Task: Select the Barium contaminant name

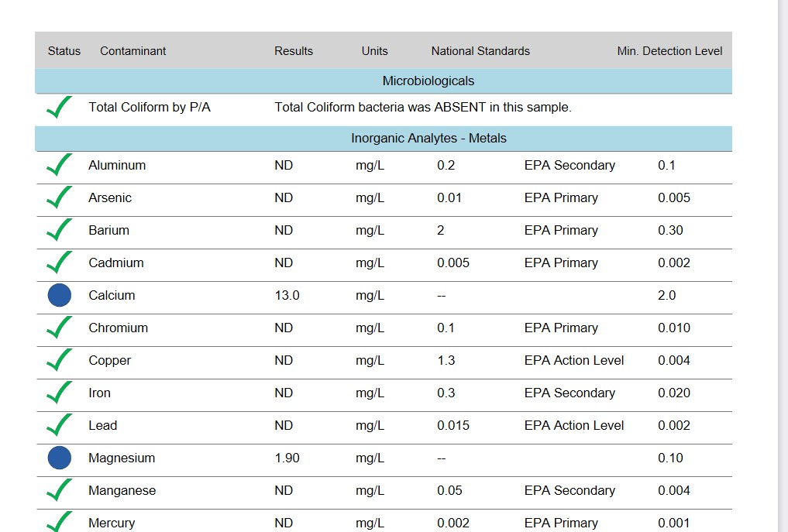Action: (x=109, y=230)
